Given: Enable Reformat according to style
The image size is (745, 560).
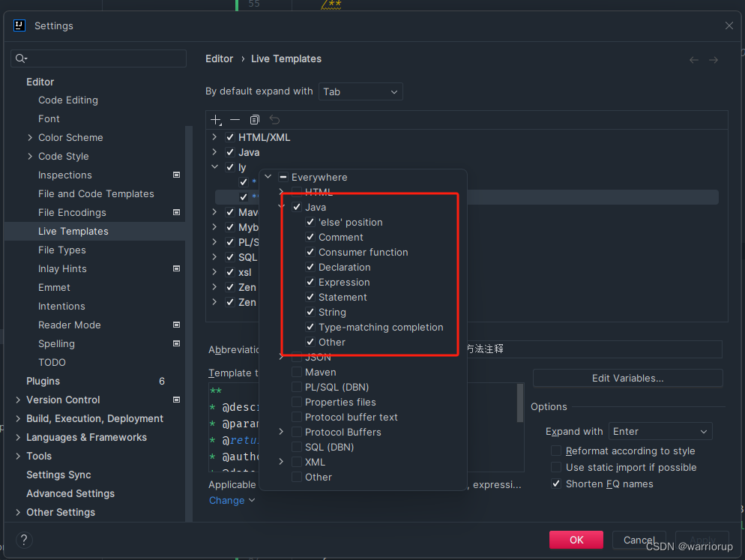Looking at the screenshot, I should [556, 451].
